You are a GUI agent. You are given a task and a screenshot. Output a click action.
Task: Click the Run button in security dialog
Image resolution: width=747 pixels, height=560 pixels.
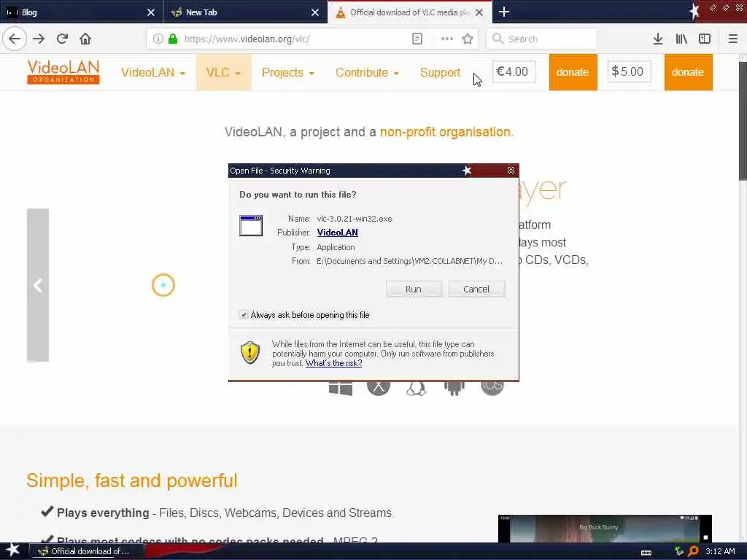point(414,289)
